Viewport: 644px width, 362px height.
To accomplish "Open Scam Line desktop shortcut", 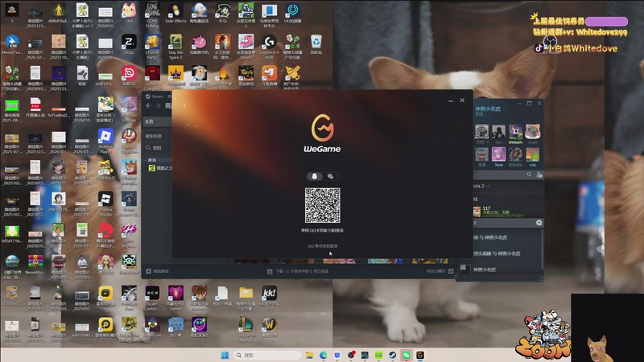I will coord(152,328).
